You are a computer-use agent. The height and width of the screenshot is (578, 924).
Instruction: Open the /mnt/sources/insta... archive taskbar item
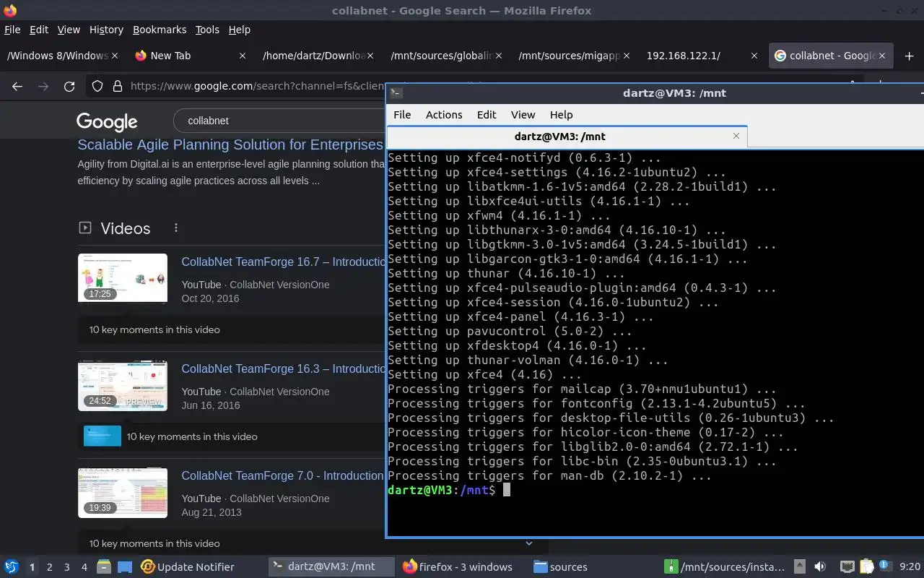point(725,567)
